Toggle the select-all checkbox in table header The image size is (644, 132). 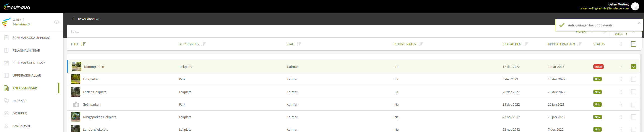tap(633, 44)
